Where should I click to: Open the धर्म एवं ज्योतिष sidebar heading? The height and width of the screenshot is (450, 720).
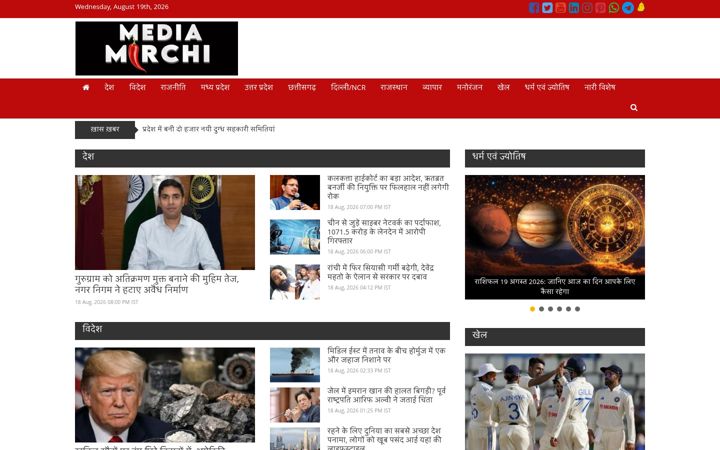click(x=499, y=157)
